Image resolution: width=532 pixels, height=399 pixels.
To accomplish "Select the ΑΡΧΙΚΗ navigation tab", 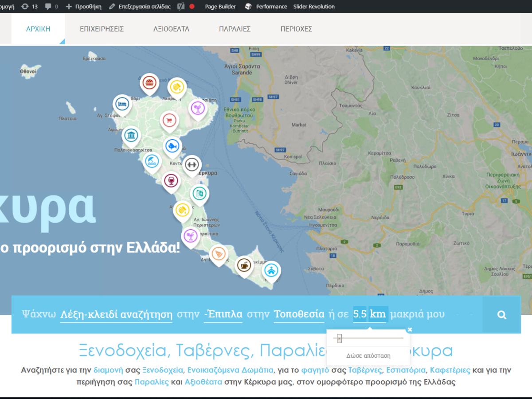I will pyautogui.click(x=38, y=29).
